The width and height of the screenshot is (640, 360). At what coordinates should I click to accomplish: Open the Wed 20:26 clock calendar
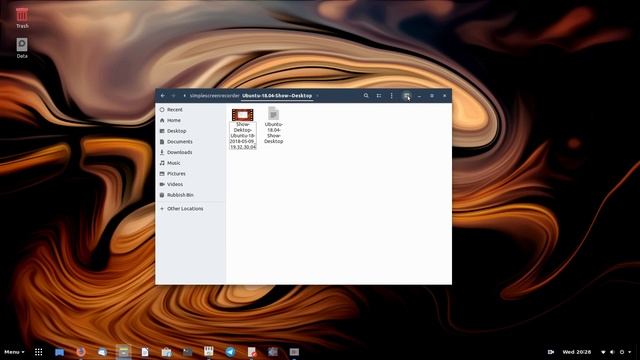click(576, 352)
